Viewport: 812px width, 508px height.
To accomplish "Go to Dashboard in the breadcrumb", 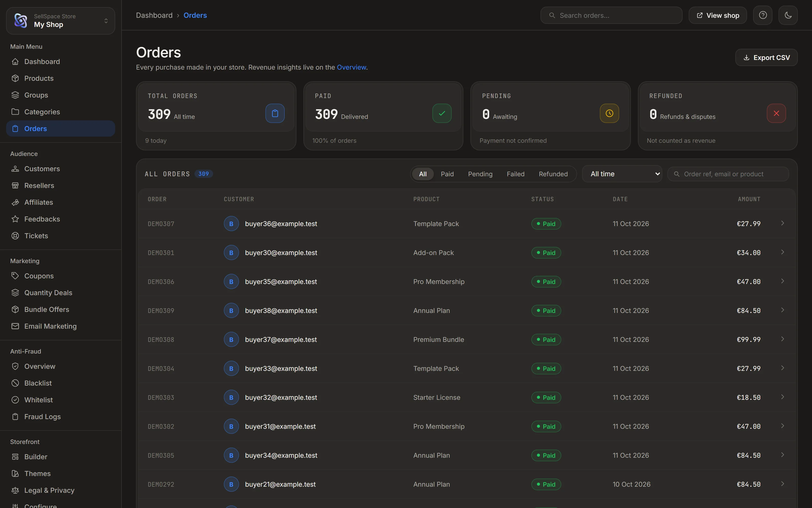I will tap(154, 15).
